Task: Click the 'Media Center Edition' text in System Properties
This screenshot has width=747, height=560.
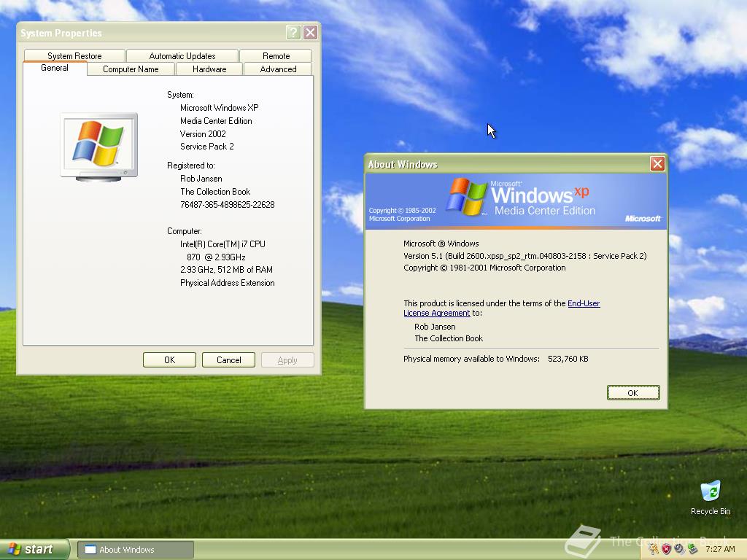Action: [x=216, y=121]
